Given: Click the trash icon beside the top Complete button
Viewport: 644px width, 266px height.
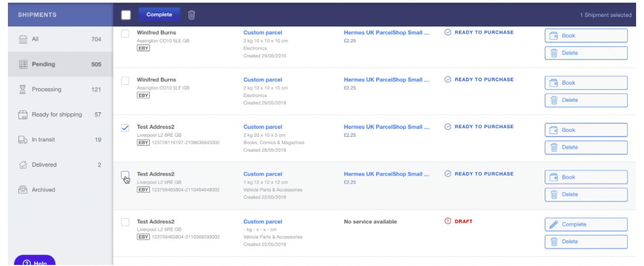Looking at the screenshot, I should [x=192, y=15].
